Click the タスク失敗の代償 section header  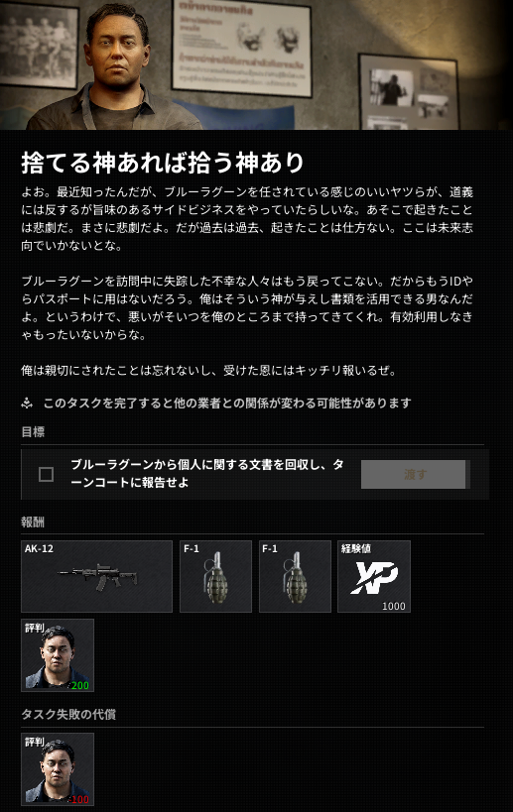68,714
